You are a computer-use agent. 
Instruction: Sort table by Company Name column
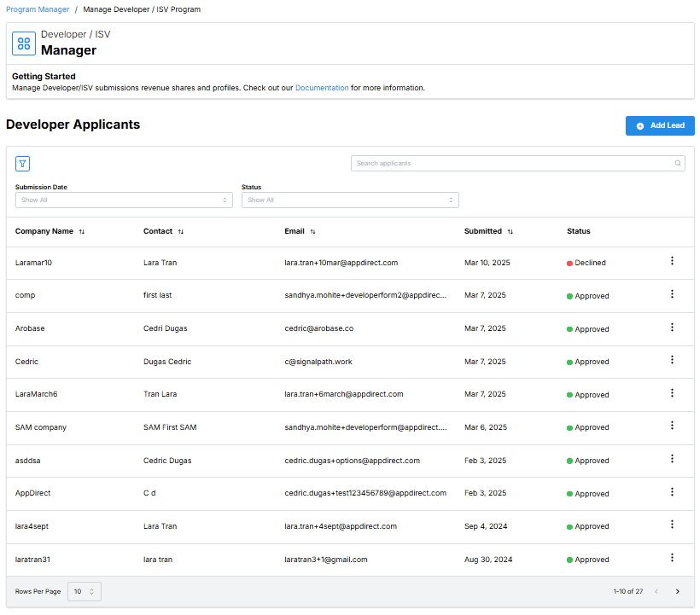pos(82,232)
